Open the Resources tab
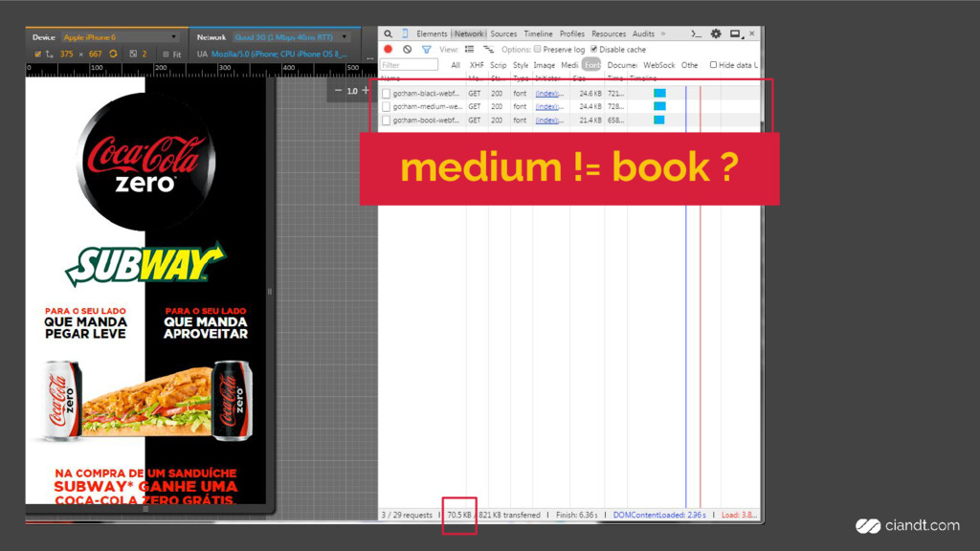 click(609, 33)
